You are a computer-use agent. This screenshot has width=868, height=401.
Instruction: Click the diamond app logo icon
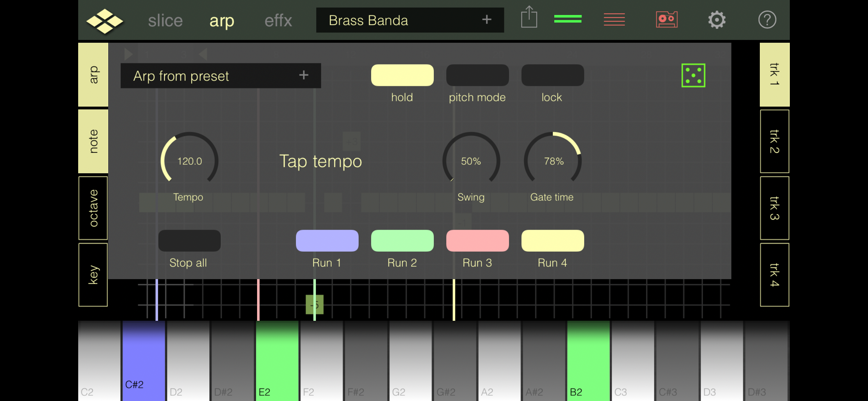(104, 21)
